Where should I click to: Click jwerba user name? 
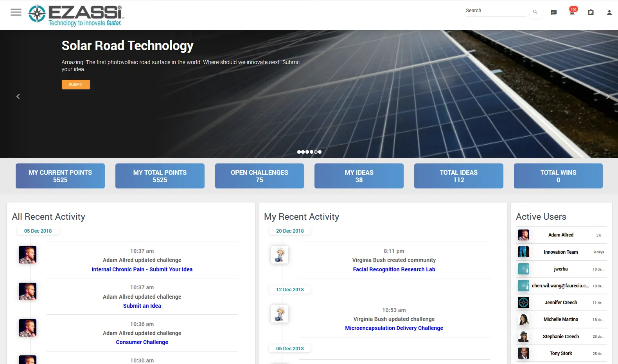pyautogui.click(x=561, y=269)
